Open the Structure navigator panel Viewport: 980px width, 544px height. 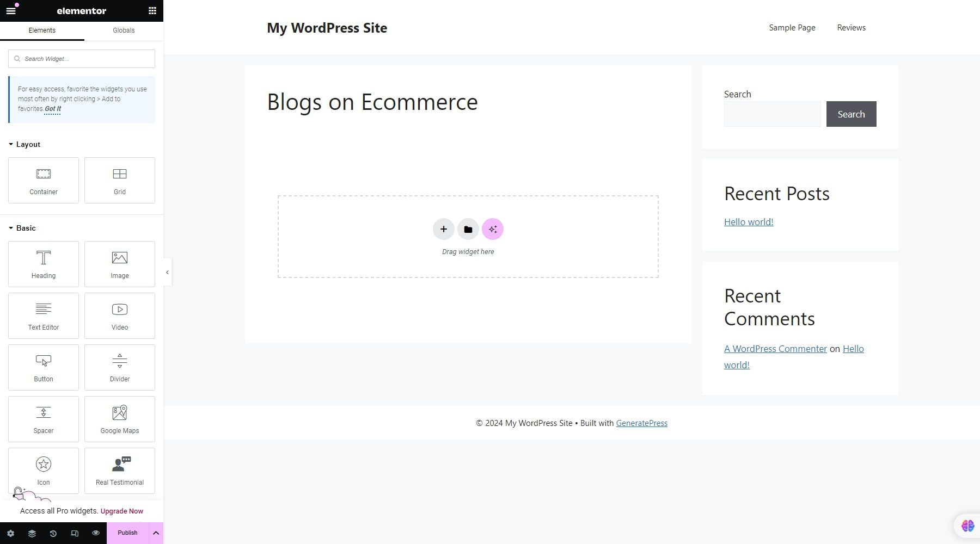click(x=32, y=533)
